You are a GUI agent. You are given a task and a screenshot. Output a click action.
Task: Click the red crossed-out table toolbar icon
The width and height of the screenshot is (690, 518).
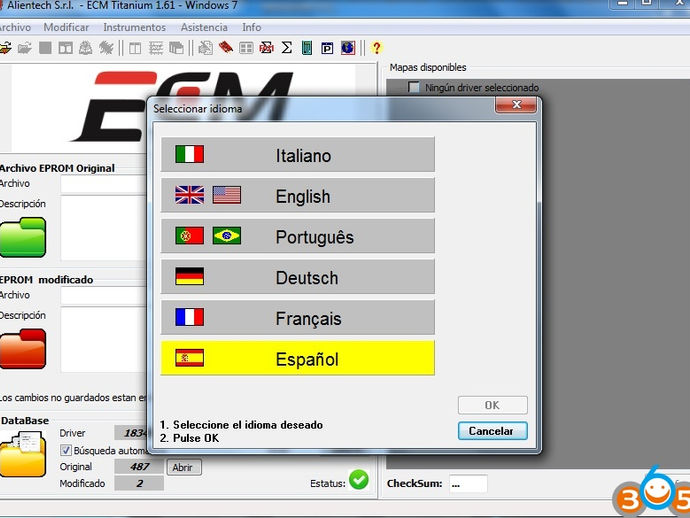point(266,48)
